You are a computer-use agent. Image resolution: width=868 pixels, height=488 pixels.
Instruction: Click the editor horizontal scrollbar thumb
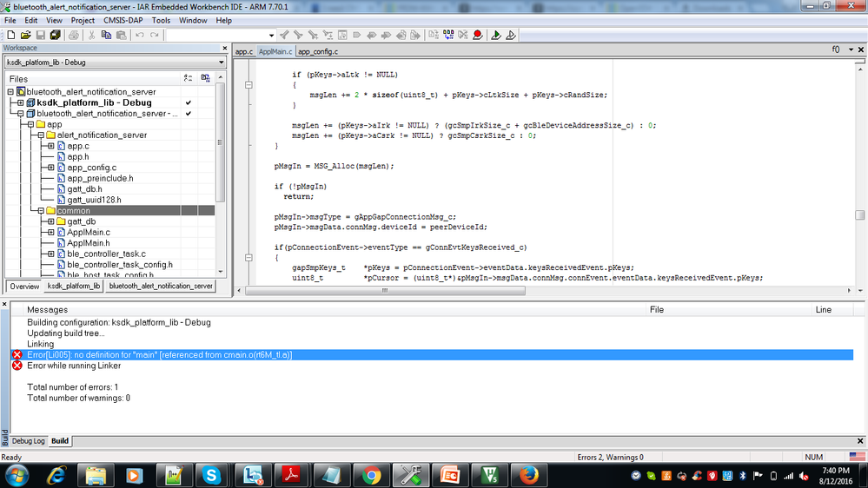(x=385, y=291)
